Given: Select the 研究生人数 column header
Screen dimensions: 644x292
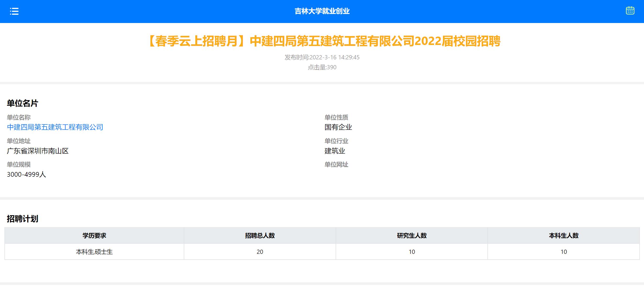Looking at the screenshot, I should click(412, 236).
